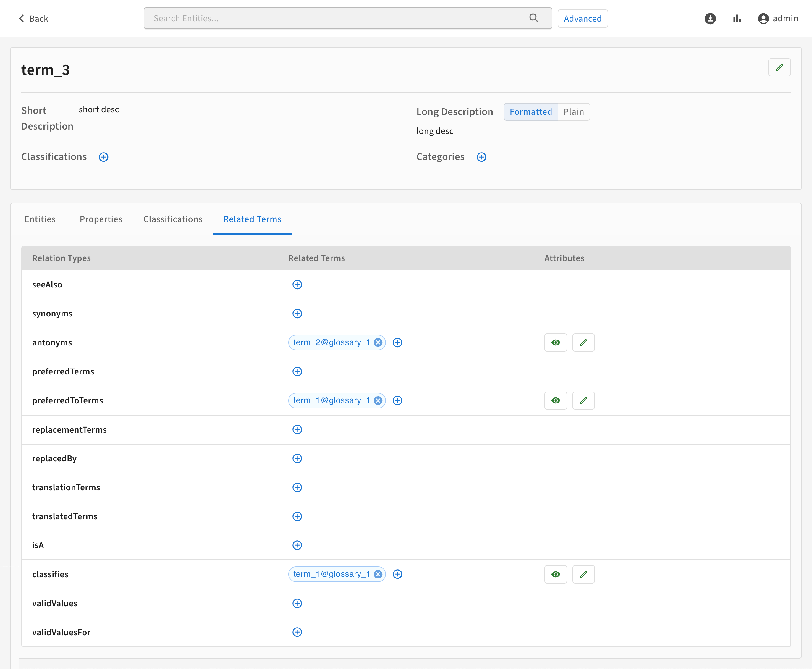Open the Properties tab
Viewport: 812px width, 669px height.
click(101, 219)
